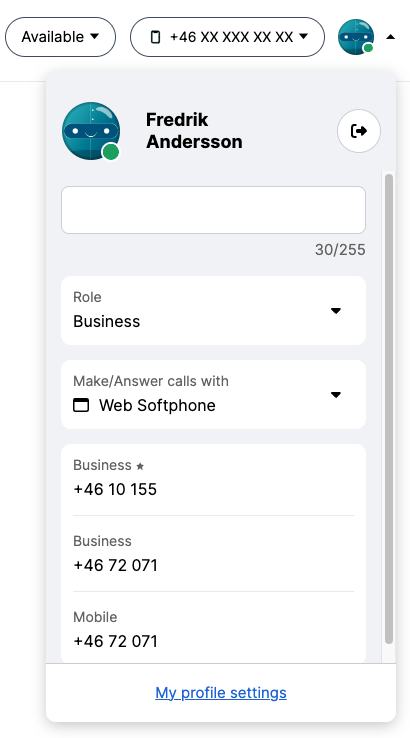This screenshot has height=738, width=410.
Task: Click the Web Softphone window icon
Action: coord(81,405)
